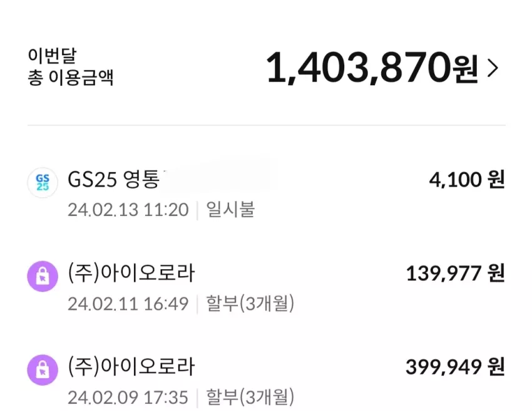Select 할부(3개월) on the 24.02.09 purchase
This screenshot has height=420, width=532.
pos(250,397)
